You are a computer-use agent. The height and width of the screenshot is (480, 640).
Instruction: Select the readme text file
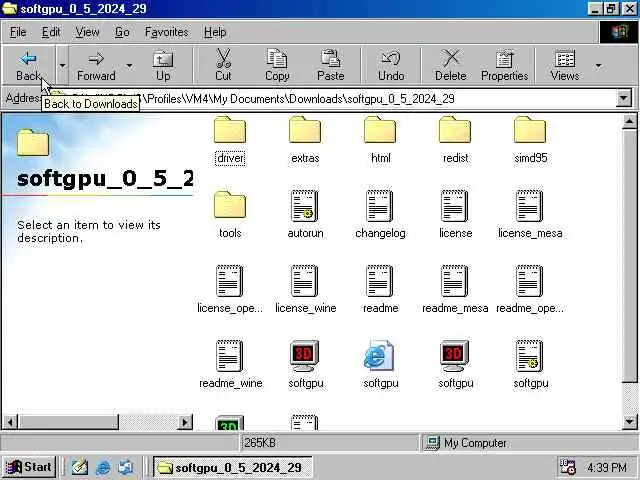380,291
